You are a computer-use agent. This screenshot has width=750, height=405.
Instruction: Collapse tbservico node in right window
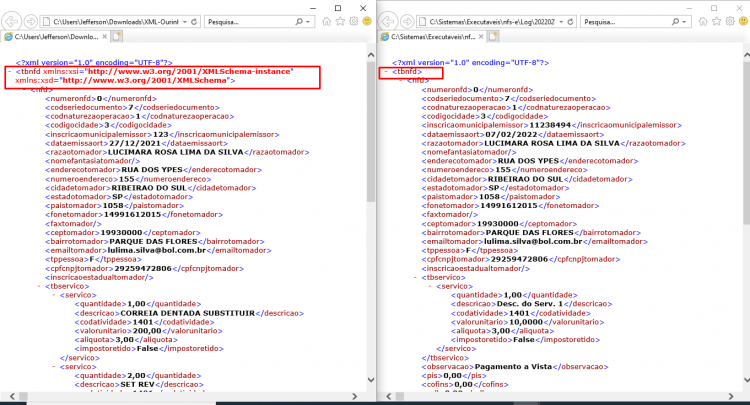point(416,277)
